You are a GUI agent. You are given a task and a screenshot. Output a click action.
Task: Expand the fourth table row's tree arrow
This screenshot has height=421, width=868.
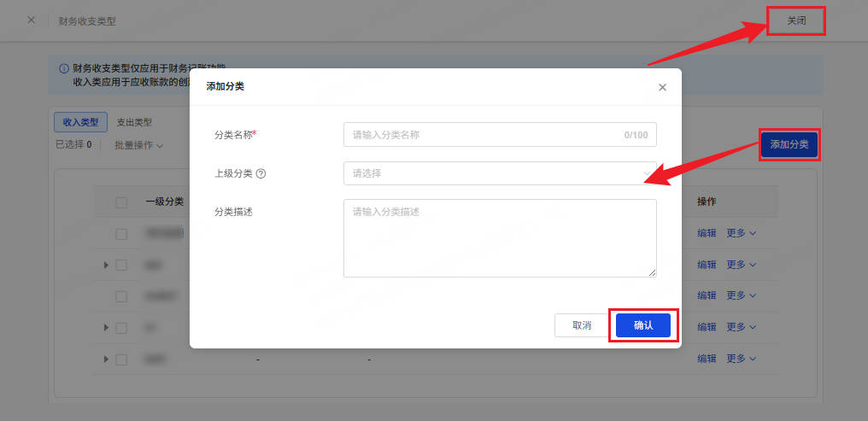[106, 328]
